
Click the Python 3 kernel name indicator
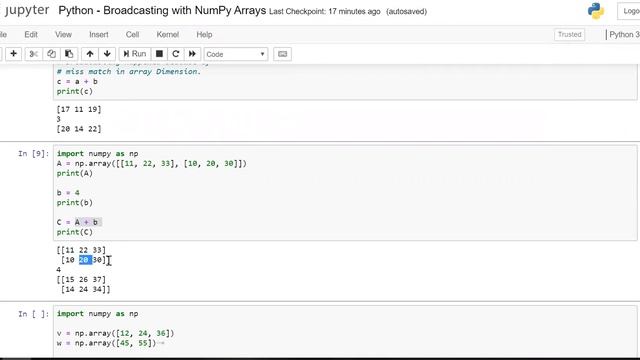(624, 35)
